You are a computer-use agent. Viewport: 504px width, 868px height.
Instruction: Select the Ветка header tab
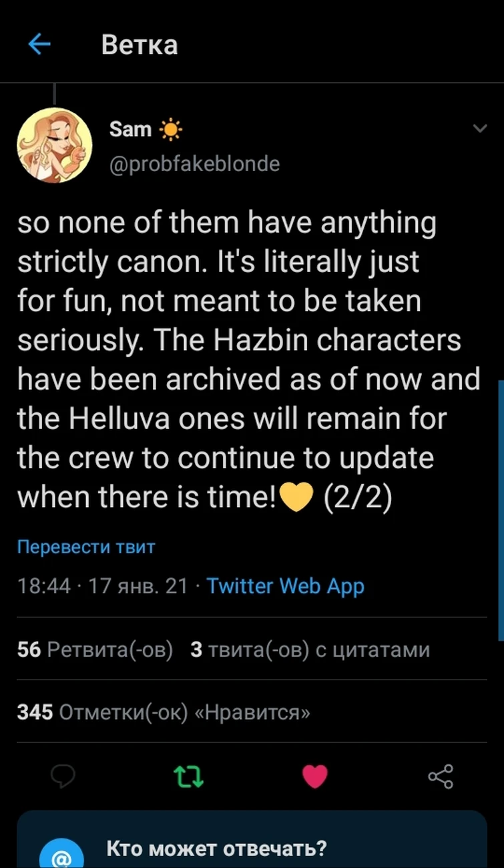click(139, 44)
